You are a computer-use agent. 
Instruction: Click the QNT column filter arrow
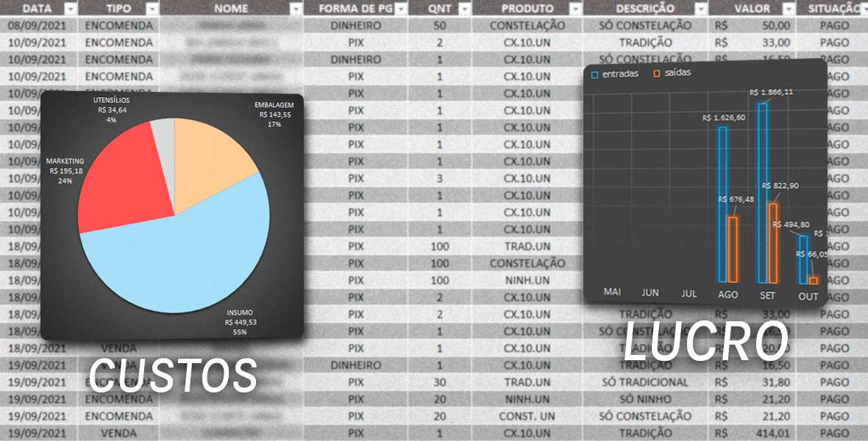pyautogui.click(x=463, y=9)
